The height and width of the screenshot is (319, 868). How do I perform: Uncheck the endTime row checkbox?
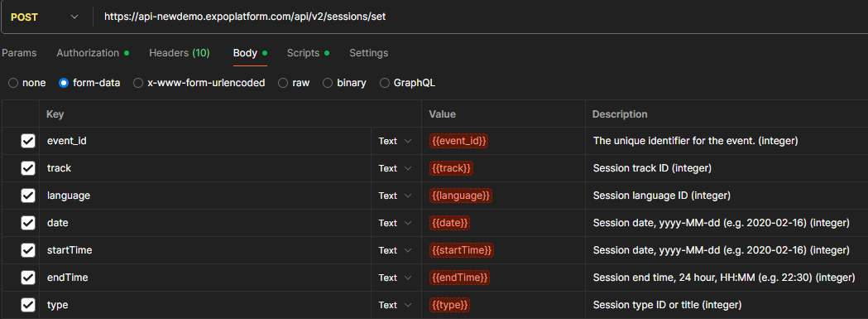tap(27, 278)
